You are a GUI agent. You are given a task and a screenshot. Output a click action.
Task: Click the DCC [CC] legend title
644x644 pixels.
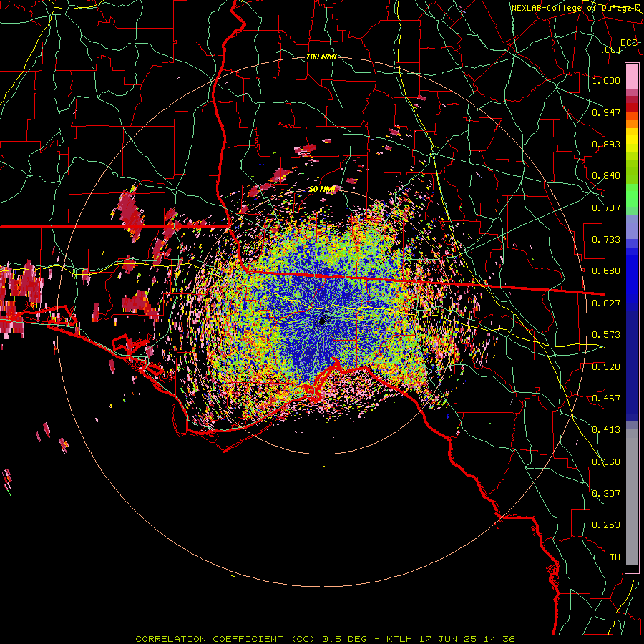(620, 46)
